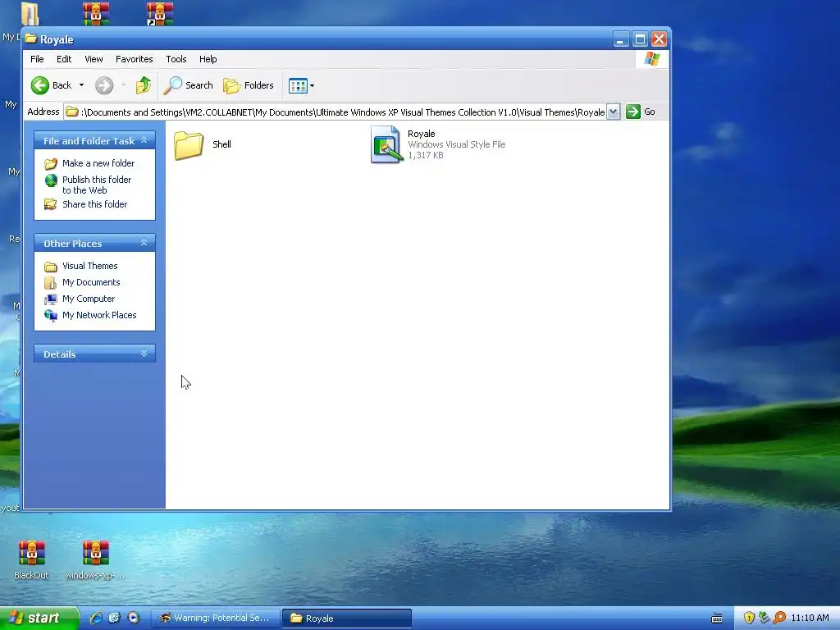
Task: Open the View menu
Action: coord(94,59)
